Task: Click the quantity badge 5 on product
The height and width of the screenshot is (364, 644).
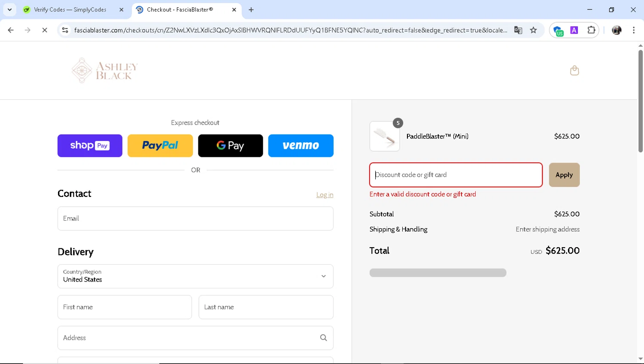Action: click(398, 123)
